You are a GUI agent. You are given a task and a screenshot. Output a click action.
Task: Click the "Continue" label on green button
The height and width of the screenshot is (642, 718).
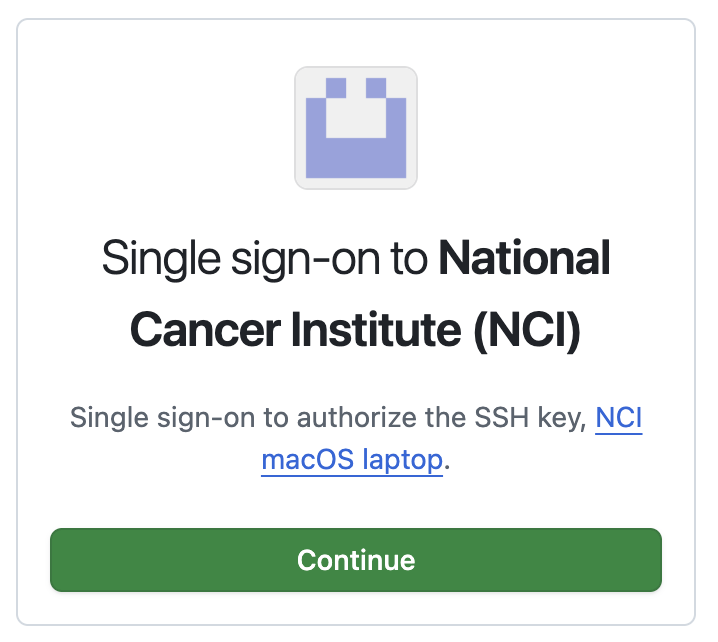tap(356, 560)
